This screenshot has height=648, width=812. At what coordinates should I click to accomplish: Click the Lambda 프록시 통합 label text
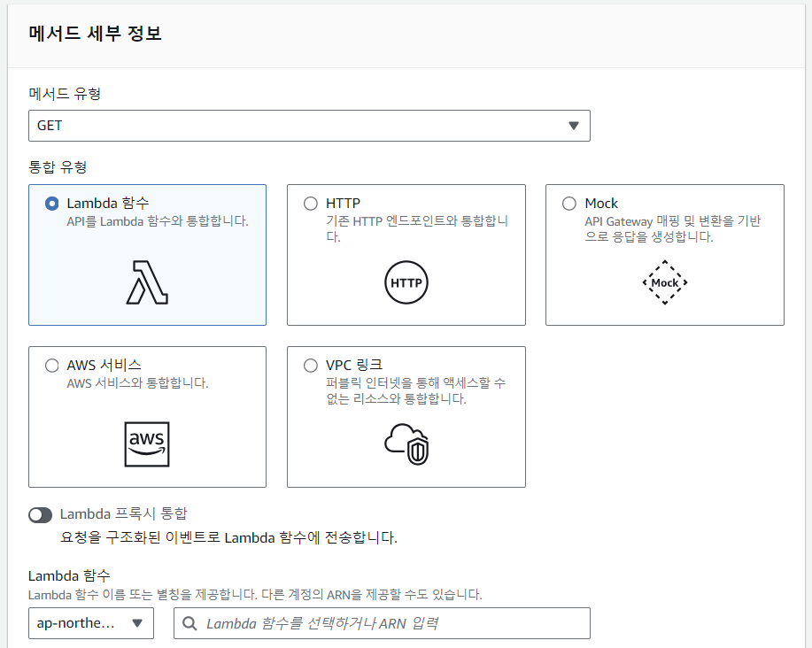123,514
